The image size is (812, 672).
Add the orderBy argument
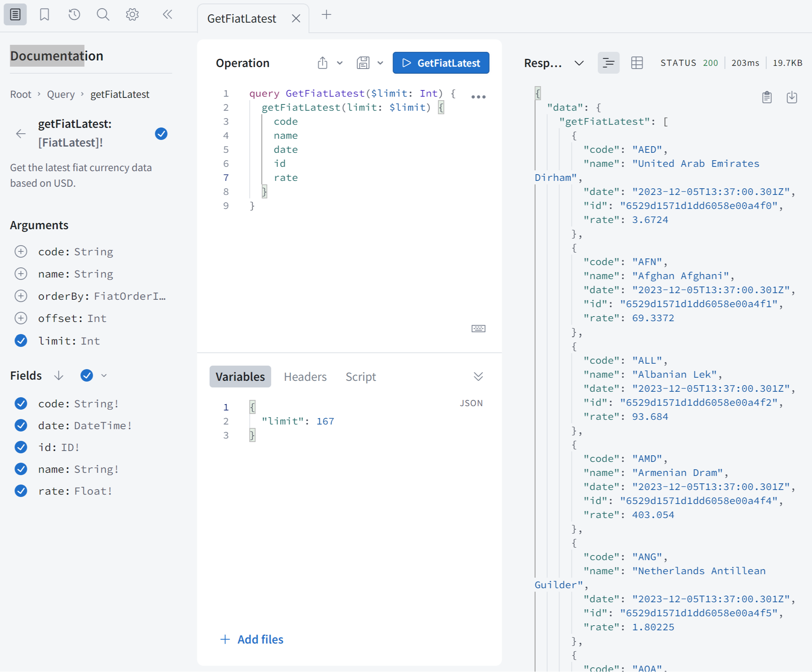[21, 296]
